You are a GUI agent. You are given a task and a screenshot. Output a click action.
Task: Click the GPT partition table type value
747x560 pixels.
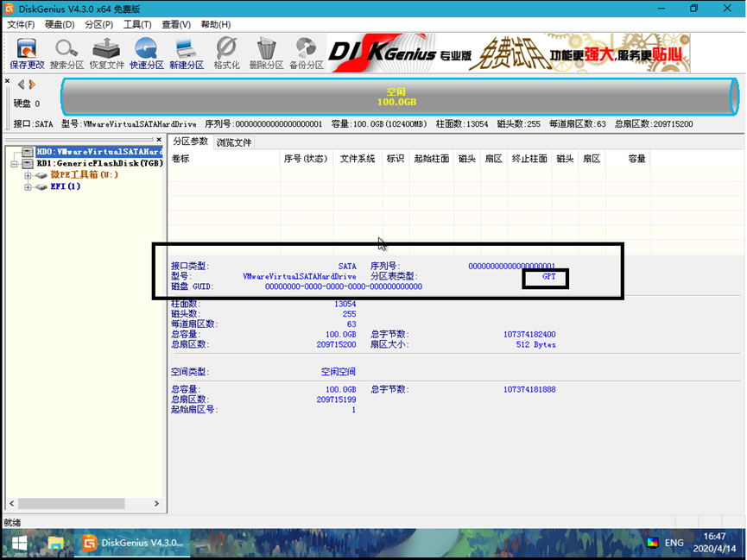pyautogui.click(x=549, y=276)
